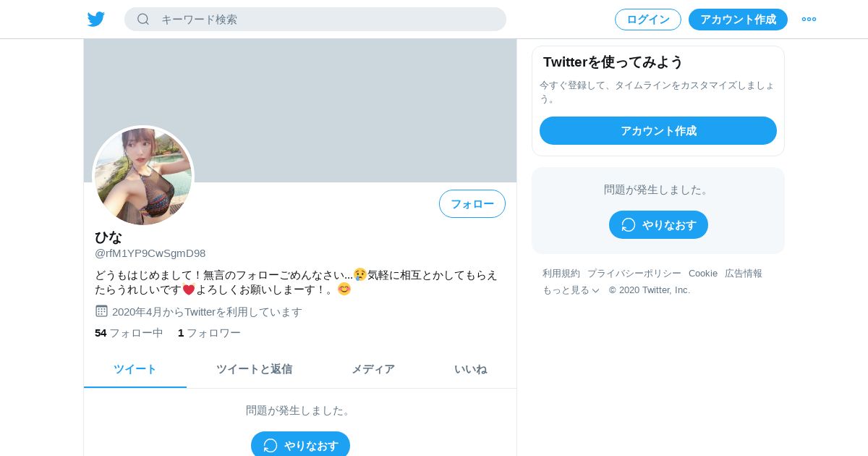Click the search magnifier icon
This screenshot has width=868, height=456.
click(143, 20)
